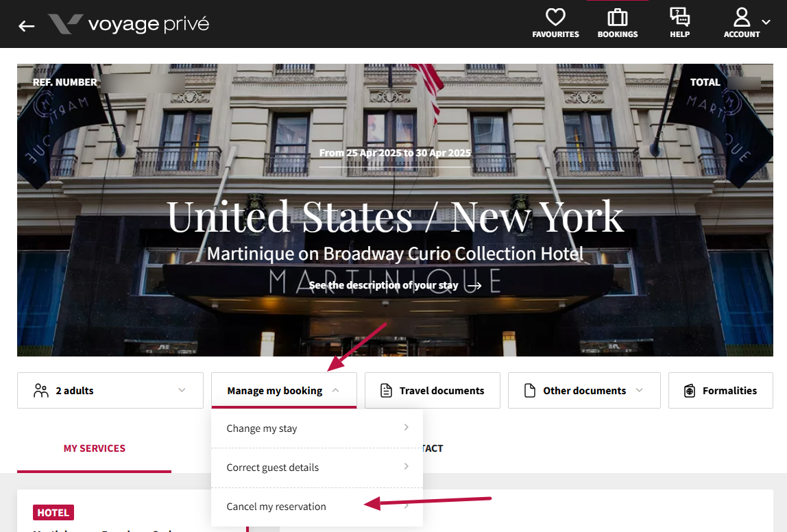Click chevron of Other documents
The height and width of the screenshot is (532, 787).
639,390
